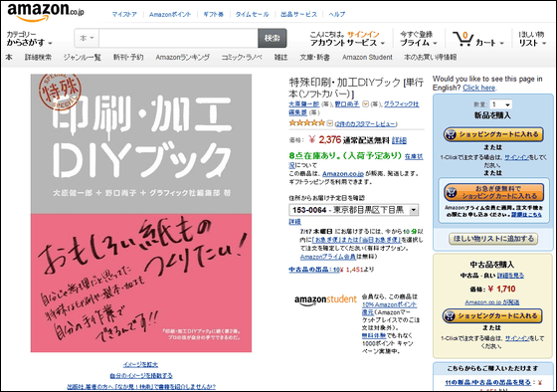Image resolution: width=557 pixels, height=392 pixels.
Task: Click the 検索 search button
Action: [x=273, y=38]
